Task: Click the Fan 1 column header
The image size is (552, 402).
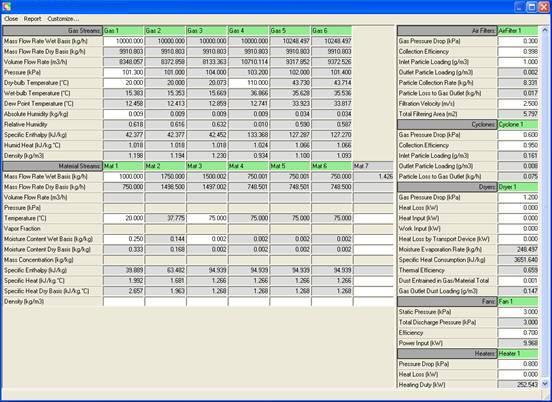Action: click(518, 302)
